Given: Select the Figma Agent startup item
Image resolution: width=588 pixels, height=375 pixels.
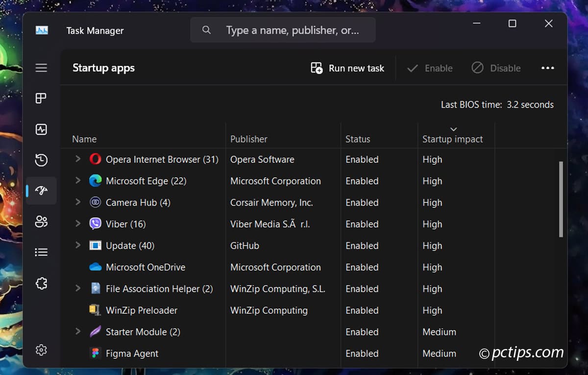Looking at the screenshot, I should pos(132,353).
